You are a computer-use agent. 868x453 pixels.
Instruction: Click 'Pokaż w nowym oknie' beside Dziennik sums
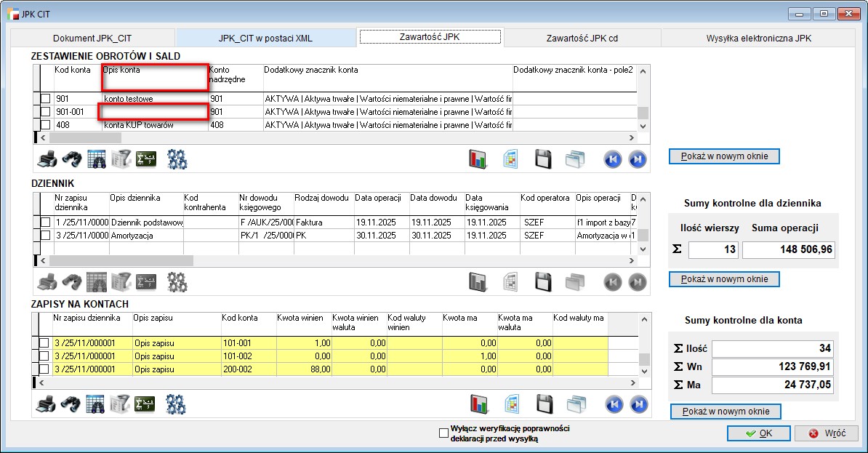[x=723, y=278]
